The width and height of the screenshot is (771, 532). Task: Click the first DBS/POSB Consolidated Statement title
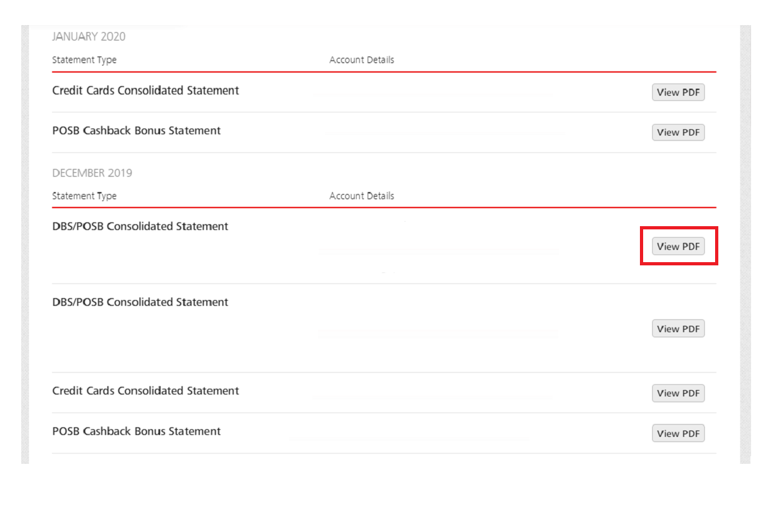click(140, 226)
